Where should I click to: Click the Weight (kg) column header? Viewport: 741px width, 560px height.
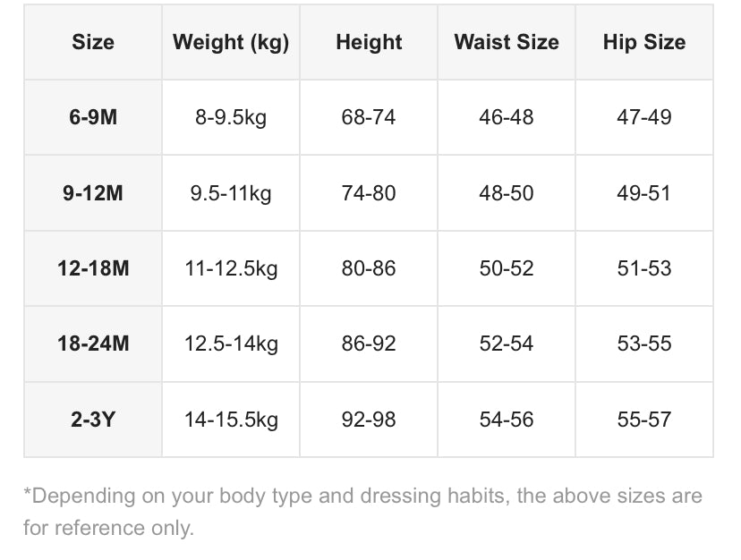pyautogui.click(x=231, y=42)
